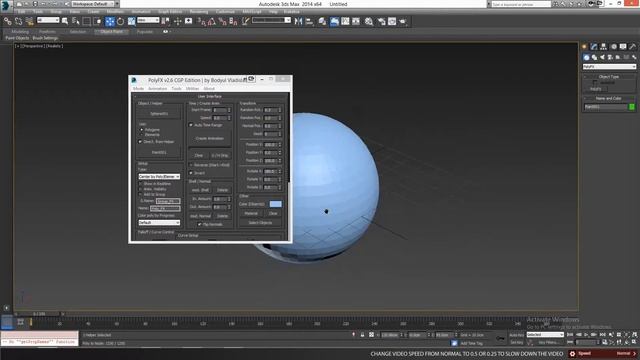Open the Workspace Default dropdown
The width and height of the screenshot is (640, 360).
(x=93, y=4)
